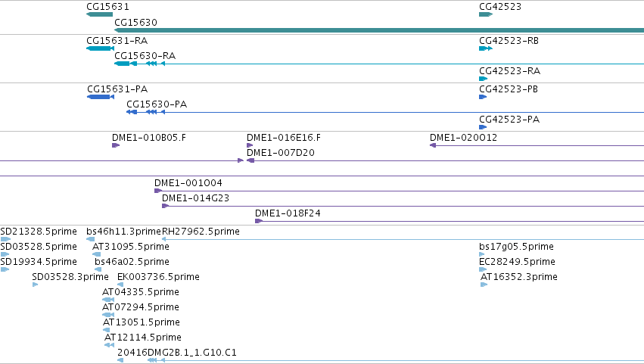The image size is (644, 364).
Task: Open the CG42523-PB label
Action: point(509,89)
